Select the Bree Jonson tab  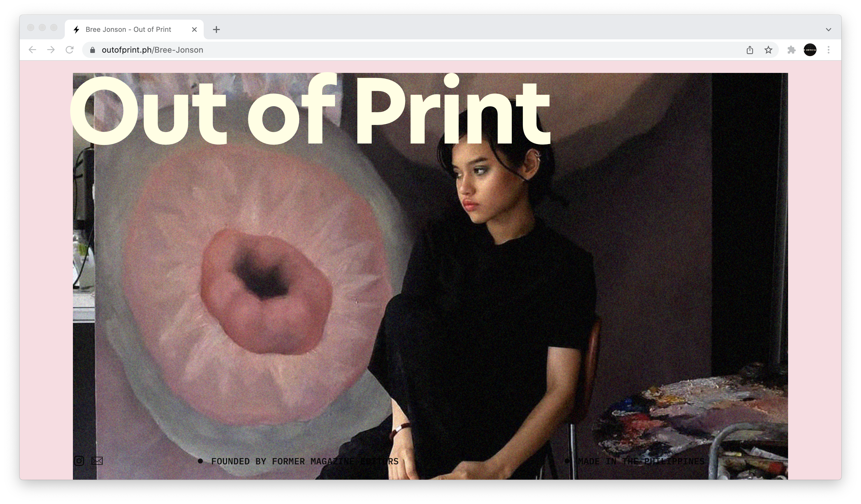click(128, 30)
